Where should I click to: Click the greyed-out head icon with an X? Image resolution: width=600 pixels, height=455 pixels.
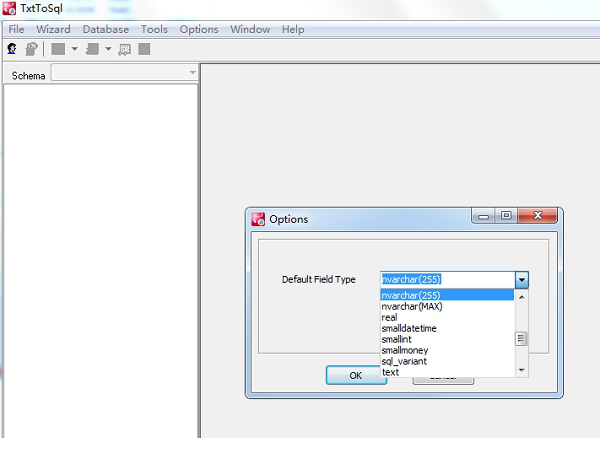click(31, 49)
